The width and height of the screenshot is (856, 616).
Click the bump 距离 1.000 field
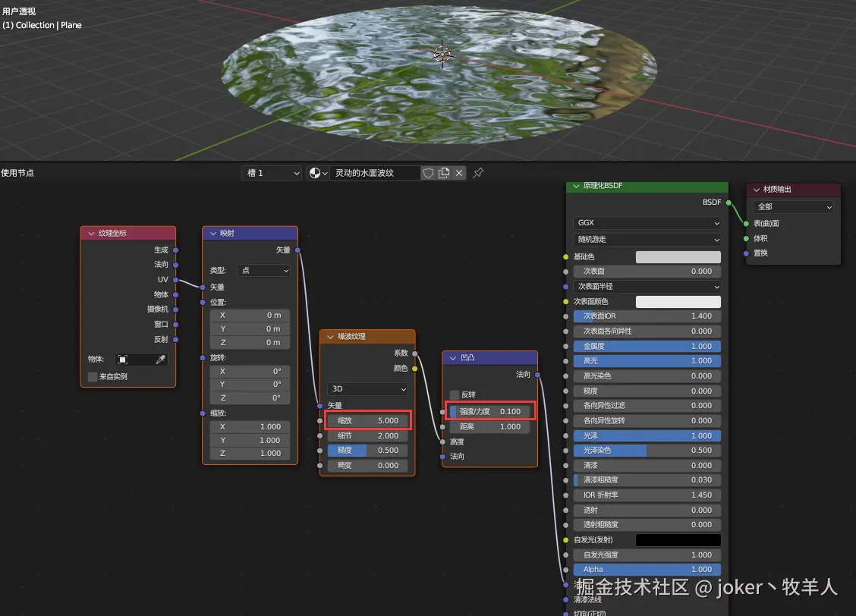(489, 426)
